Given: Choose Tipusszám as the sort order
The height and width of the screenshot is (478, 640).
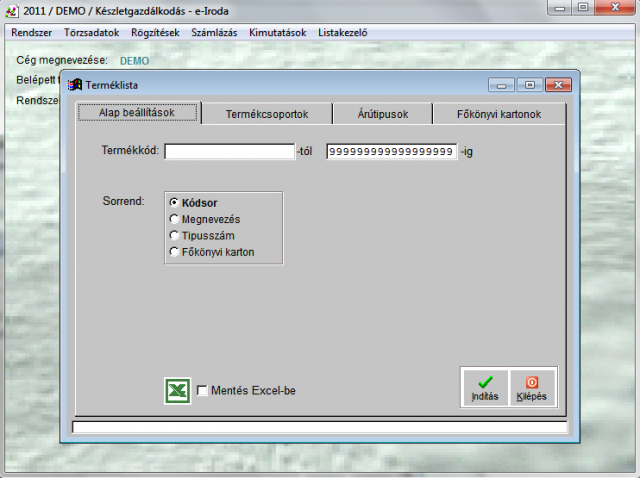Looking at the screenshot, I should pos(175,235).
